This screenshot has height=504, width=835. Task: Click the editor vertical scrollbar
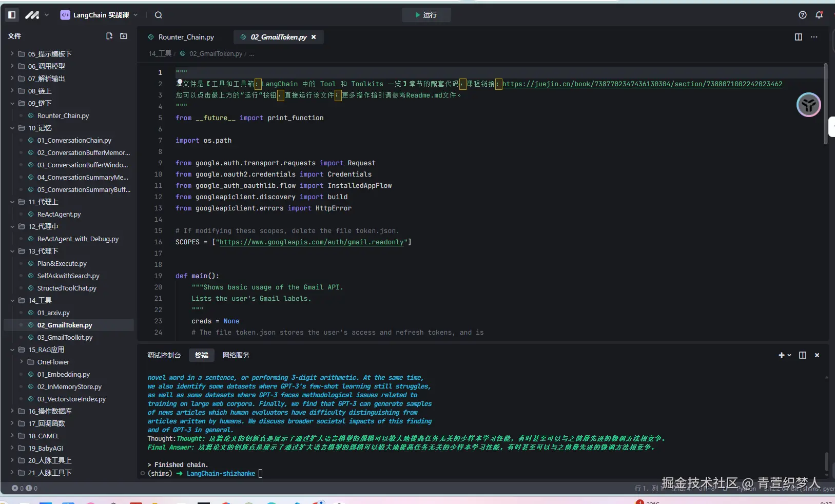[x=825, y=103]
